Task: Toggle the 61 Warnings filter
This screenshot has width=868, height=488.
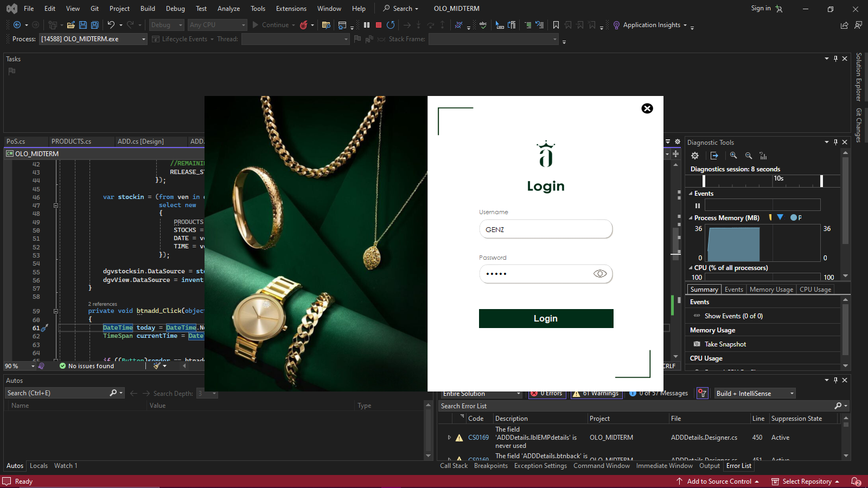Action: pos(596,394)
